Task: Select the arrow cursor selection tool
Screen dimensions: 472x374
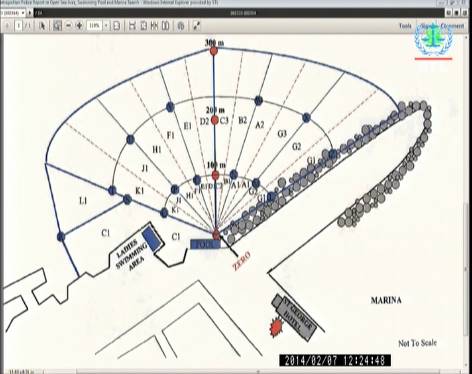Action: point(42,26)
